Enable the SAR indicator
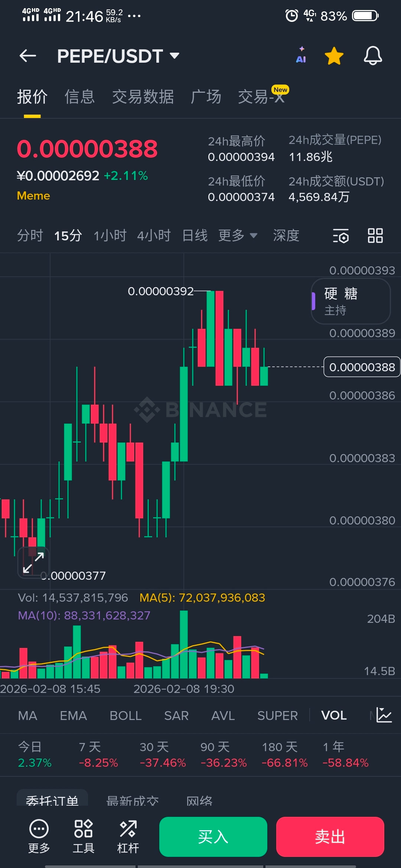This screenshot has height=868, width=401. tap(176, 716)
